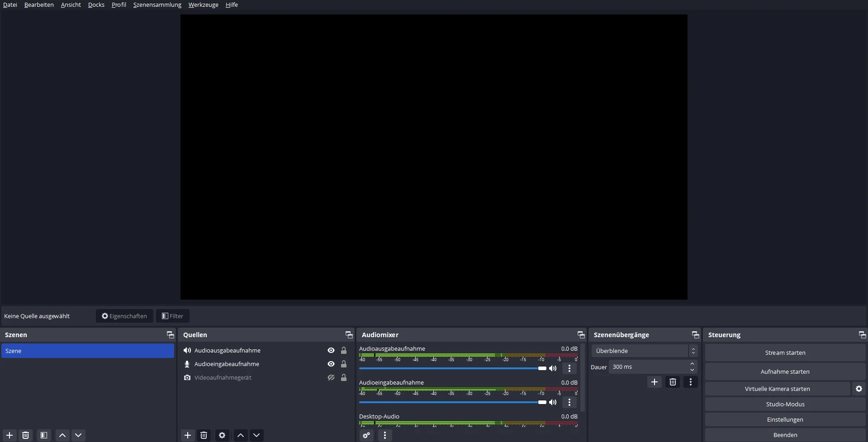Open virtual camera settings gear icon
The image size is (868, 442).
(x=859, y=389)
